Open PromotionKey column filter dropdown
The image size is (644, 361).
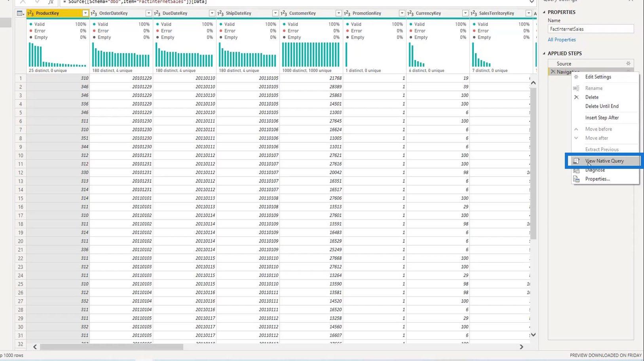[x=402, y=13]
